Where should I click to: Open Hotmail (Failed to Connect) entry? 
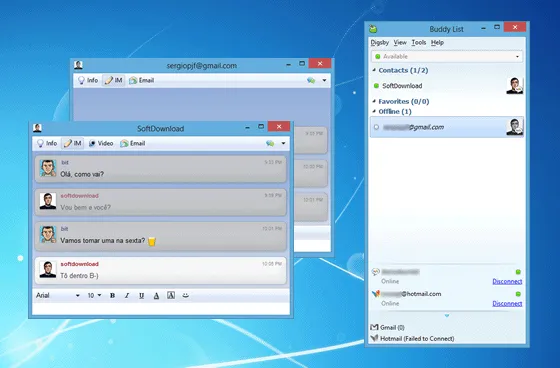tap(412, 338)
